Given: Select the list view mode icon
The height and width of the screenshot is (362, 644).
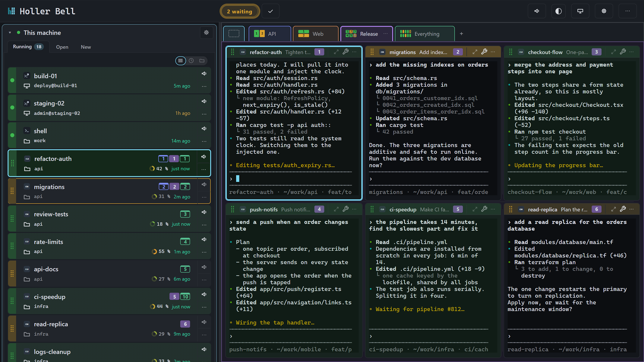Looking at the screenshot, I should (180, 60).
